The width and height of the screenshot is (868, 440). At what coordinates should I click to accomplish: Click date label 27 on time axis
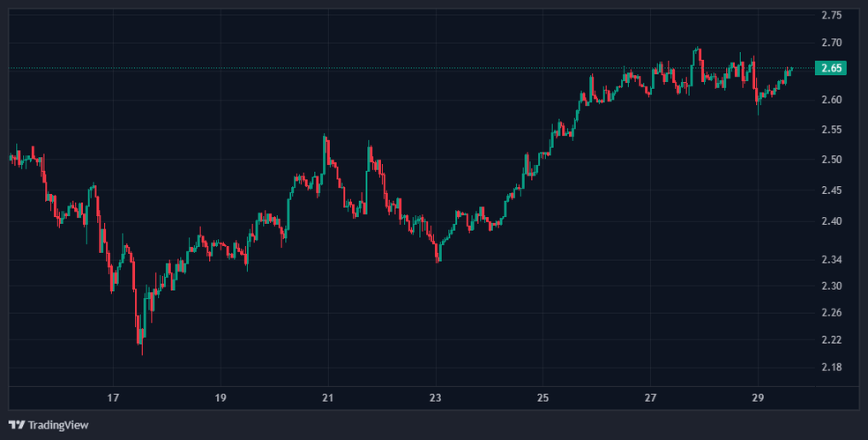[651, 398]
